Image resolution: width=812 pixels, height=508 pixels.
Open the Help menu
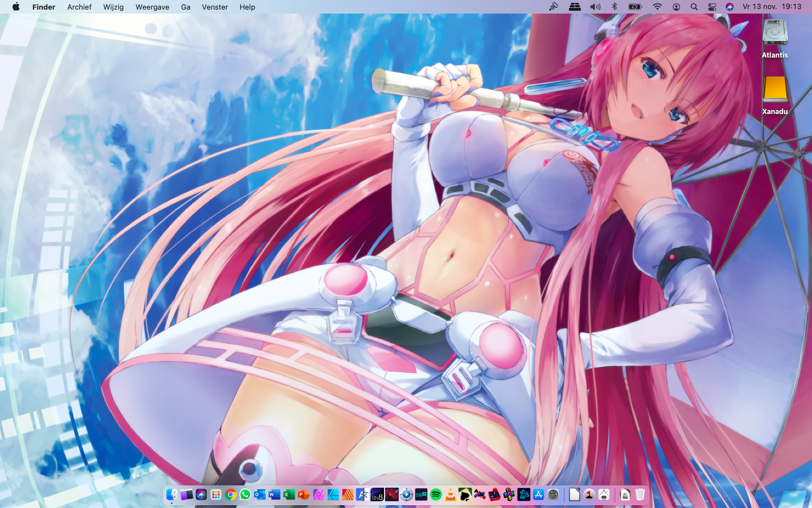click(x=247, y=7)
